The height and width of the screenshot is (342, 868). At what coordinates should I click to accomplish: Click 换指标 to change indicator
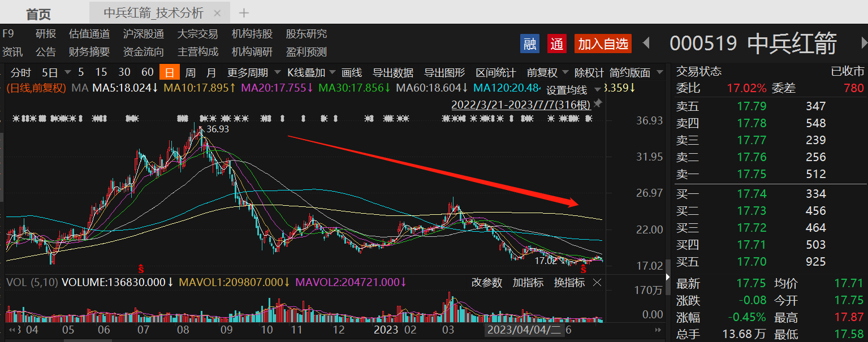[x=569, y=283]
